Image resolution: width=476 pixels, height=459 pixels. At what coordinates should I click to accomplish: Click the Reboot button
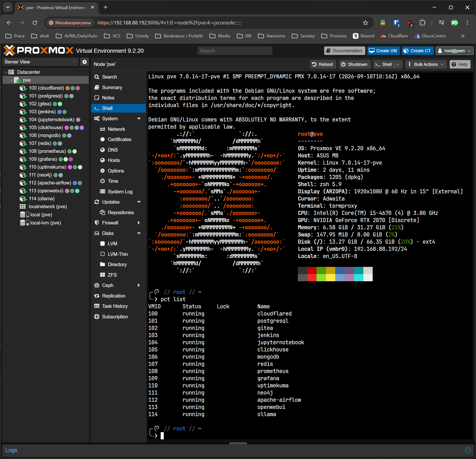click(x=323, y=64)
